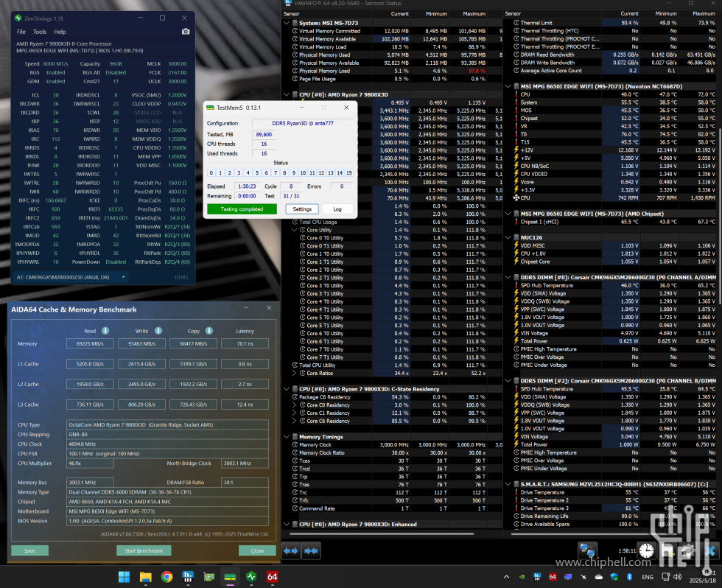Switch to ZenTimings green hexagon taskbar icon

click(x=251, y=576)
